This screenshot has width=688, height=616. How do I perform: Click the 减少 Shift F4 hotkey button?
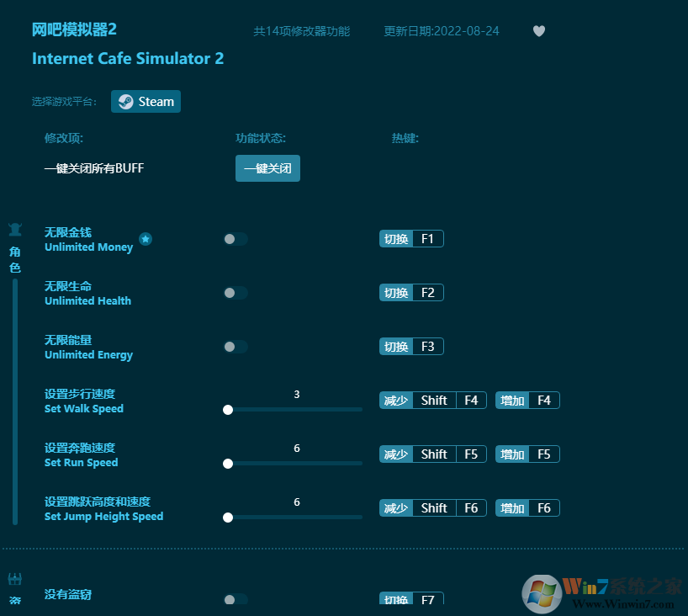pos(433,401)
